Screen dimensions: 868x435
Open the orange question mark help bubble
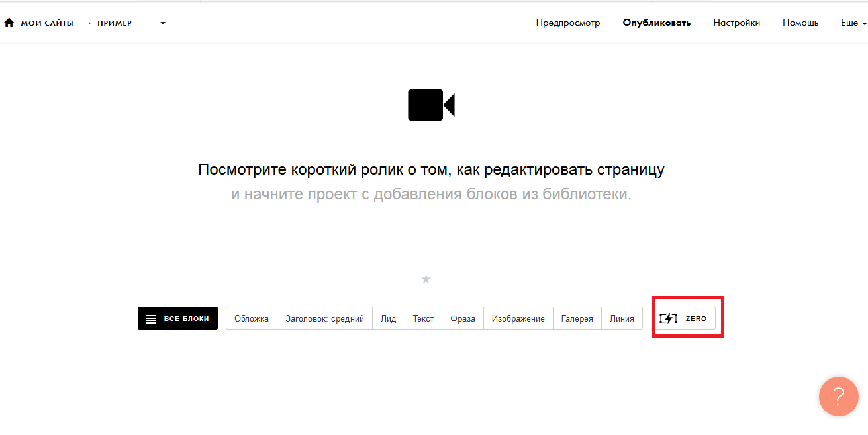click(839, 397)
